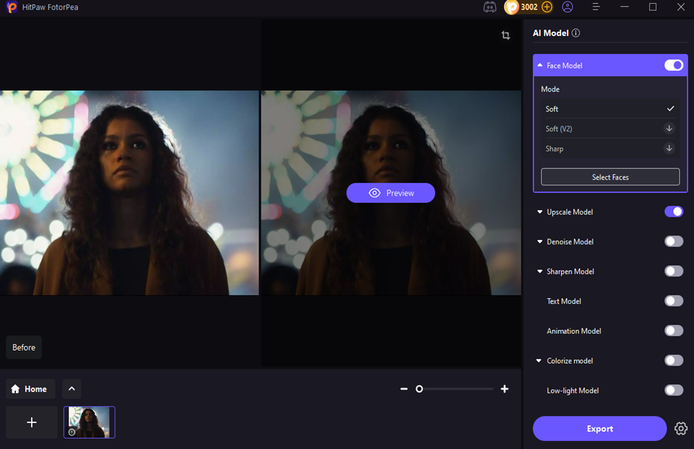Select the Soft mode option

tap(610, 109)
